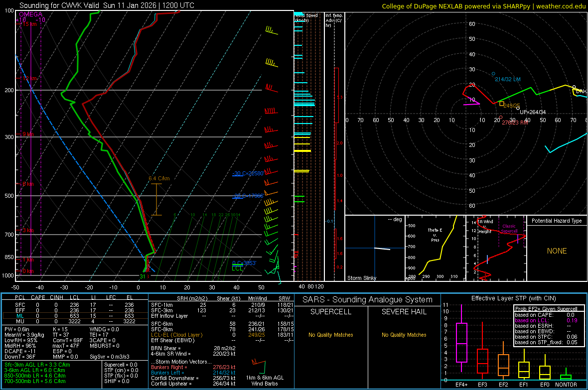Click the 'SHIP = 0.0' index

[117, 381]
